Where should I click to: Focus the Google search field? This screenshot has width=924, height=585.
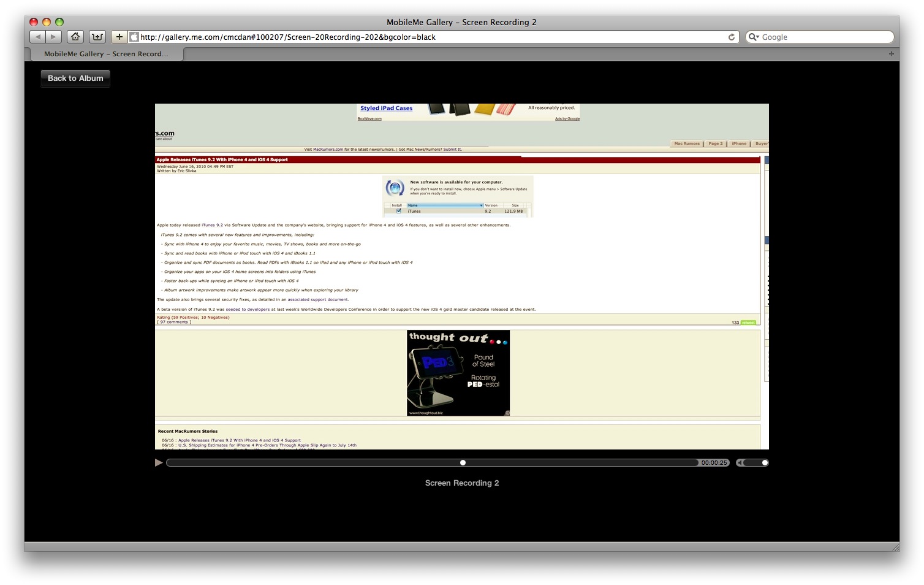[819, 37]
